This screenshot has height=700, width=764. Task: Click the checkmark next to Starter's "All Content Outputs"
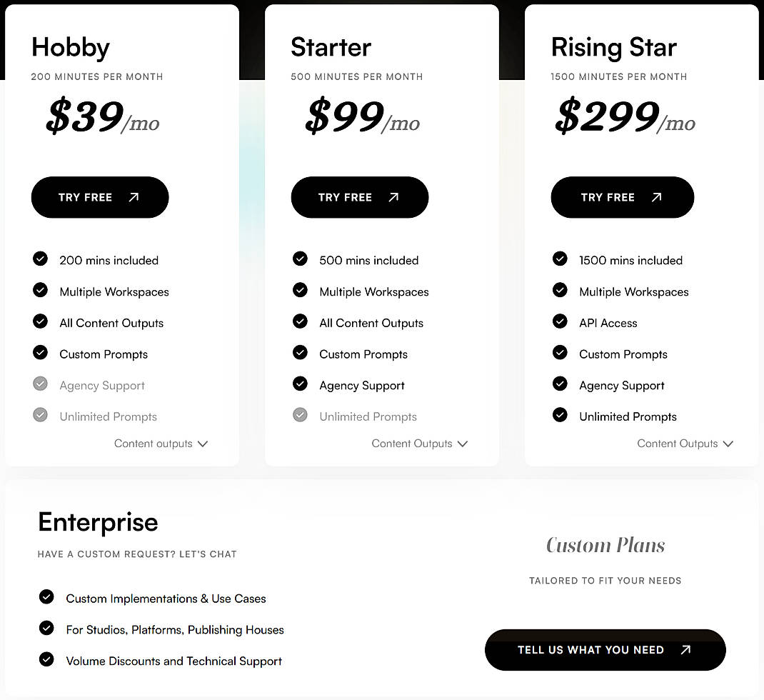pyautogui.click(x=300, y=321)
